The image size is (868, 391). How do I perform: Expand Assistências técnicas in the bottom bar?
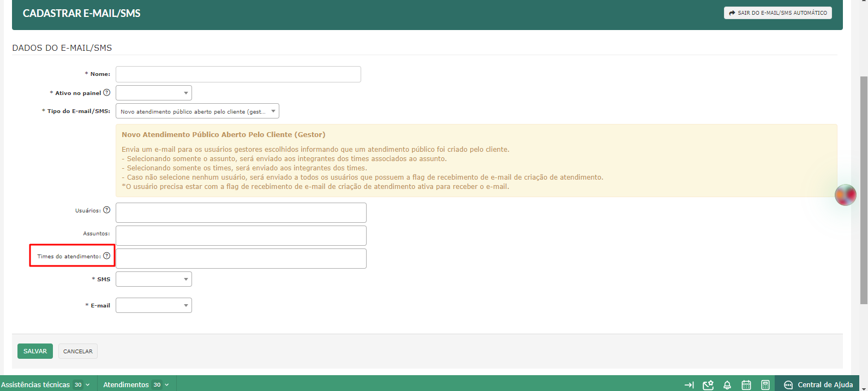(46, 384)
